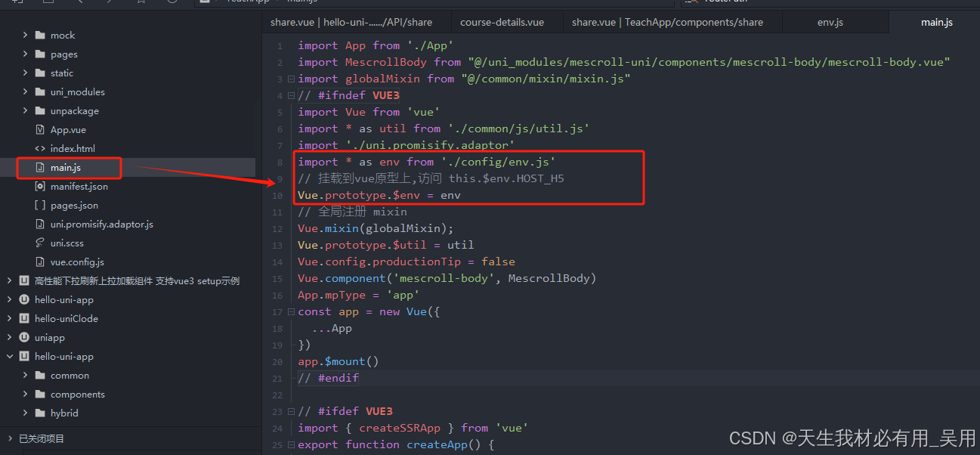The image size is (980, 455).
Task: Fold the #ifdef VUE3 block at line 23
Action: 291,412
